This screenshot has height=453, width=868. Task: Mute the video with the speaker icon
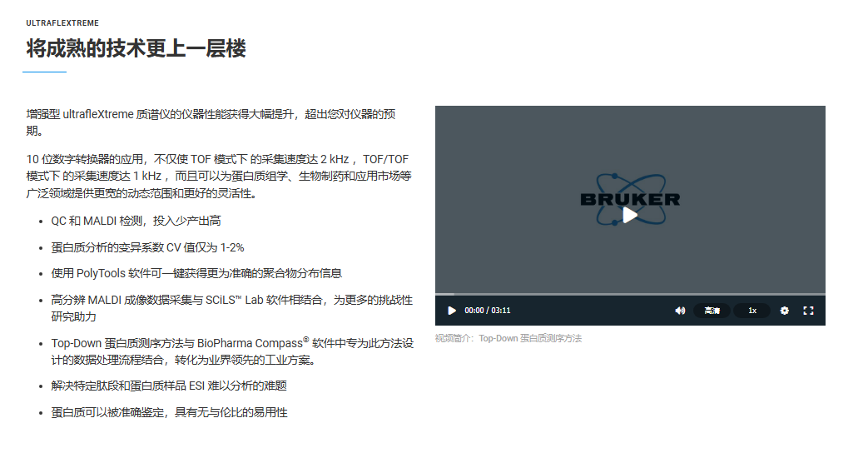click(681, 311)
